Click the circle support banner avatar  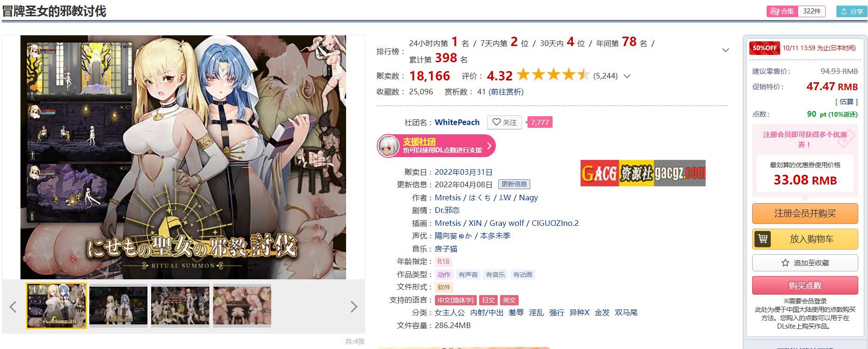click(x=388, y=146)
